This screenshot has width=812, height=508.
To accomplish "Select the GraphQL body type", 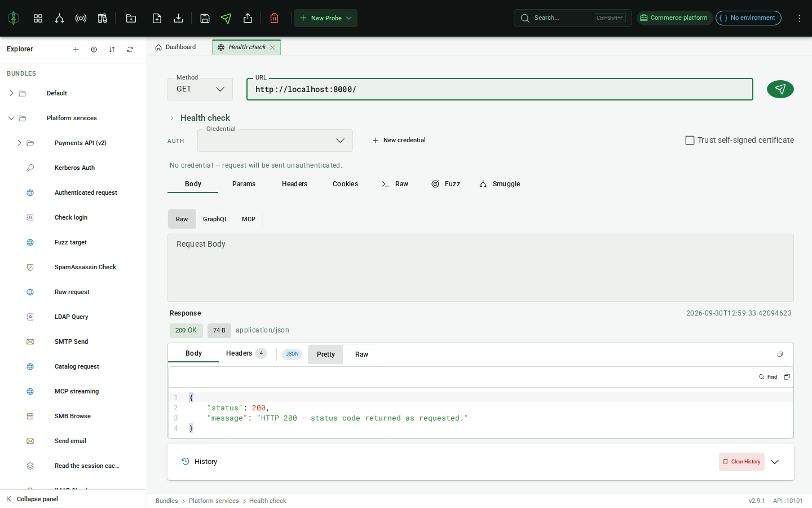I will 215,219.
